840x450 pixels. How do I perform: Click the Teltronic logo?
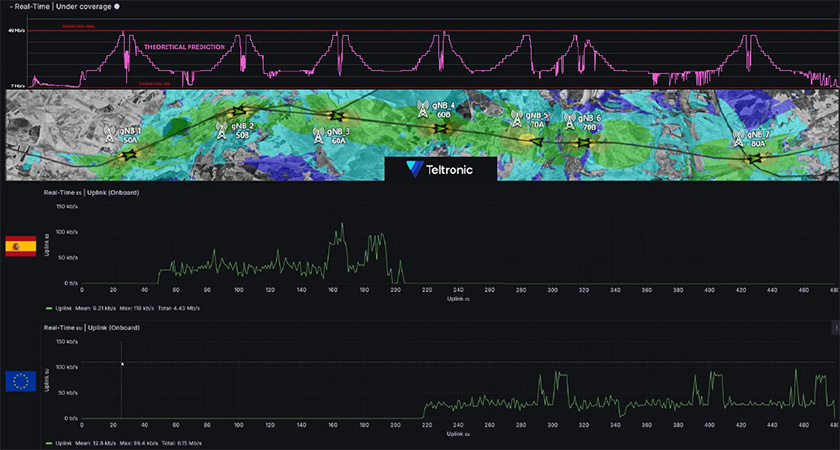click(440, 170)
